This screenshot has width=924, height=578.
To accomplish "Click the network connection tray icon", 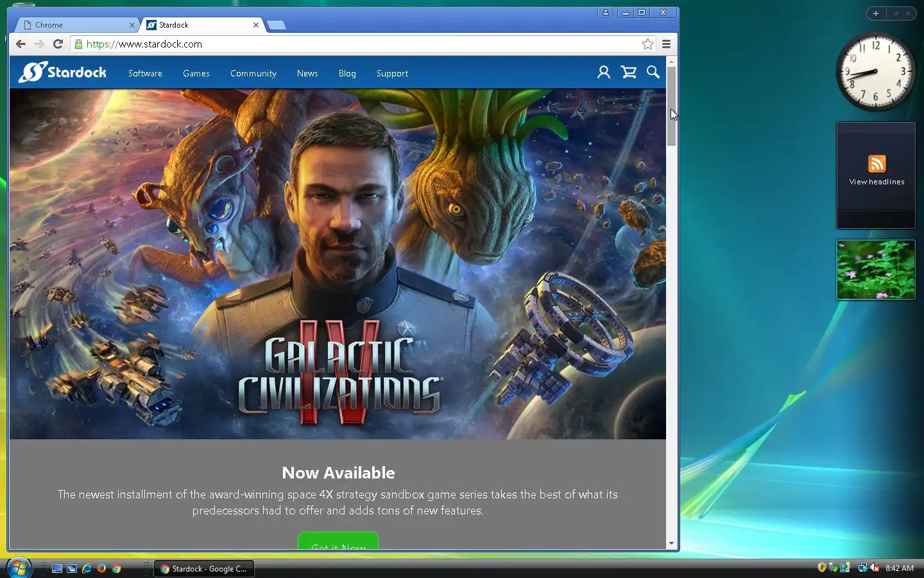I will (862, 568).
